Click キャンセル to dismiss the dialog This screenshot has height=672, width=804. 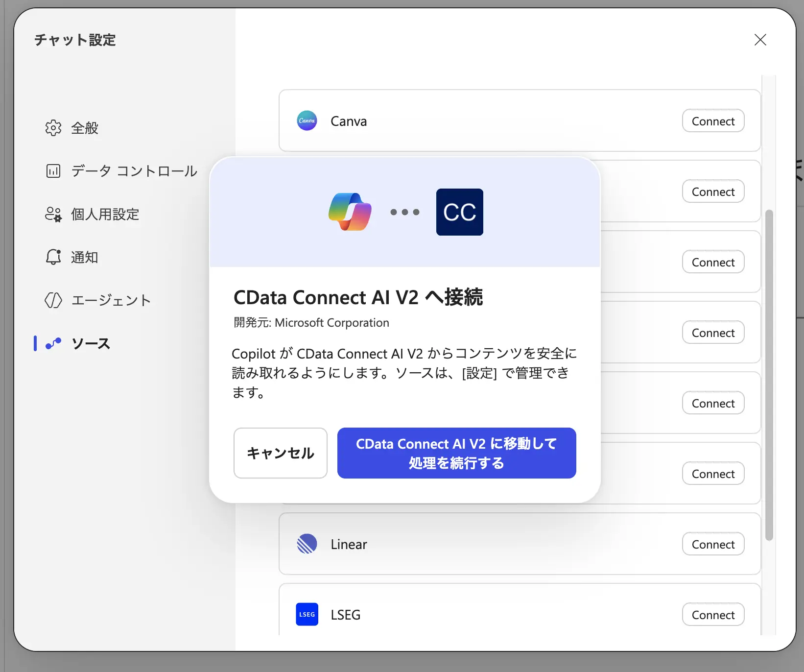point(281,453)
